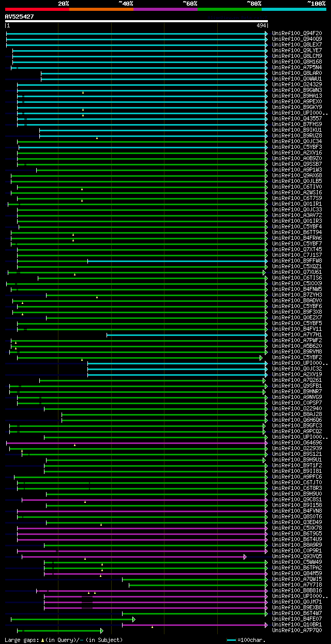Select the UniRef100_A5B620 label
Screen dimensions: 331x644
(297, 346)
